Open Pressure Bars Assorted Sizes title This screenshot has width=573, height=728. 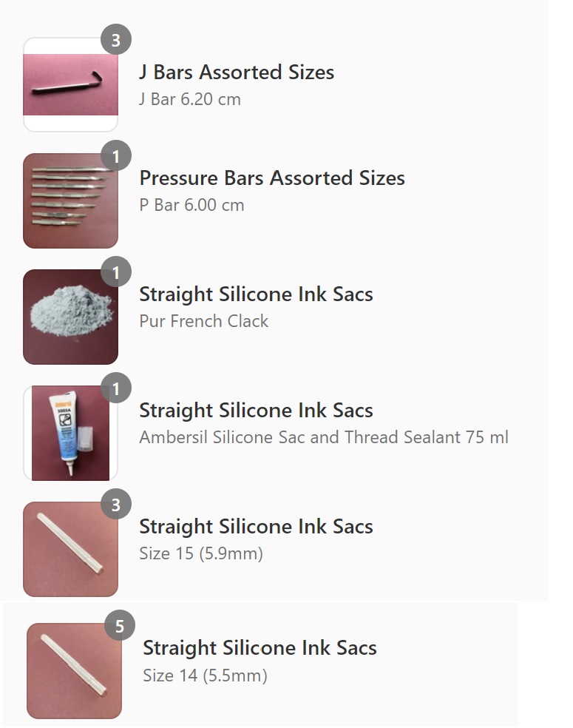coord(272,178)
